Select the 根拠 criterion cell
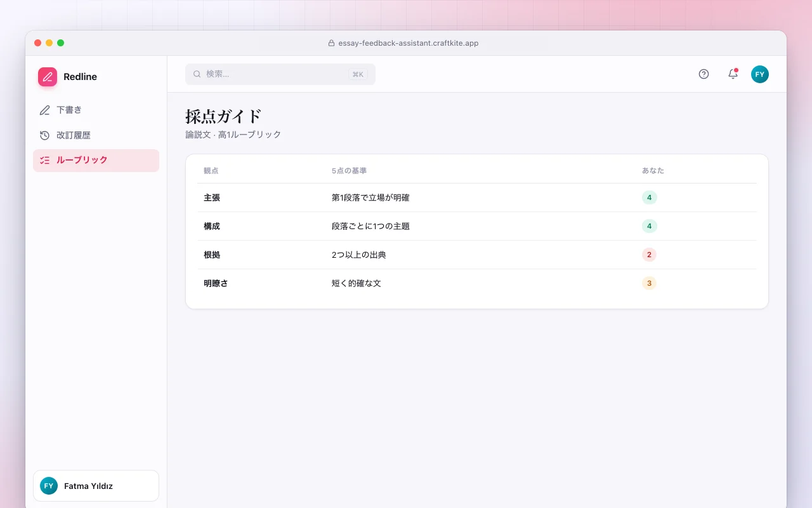 coord(212,255)
